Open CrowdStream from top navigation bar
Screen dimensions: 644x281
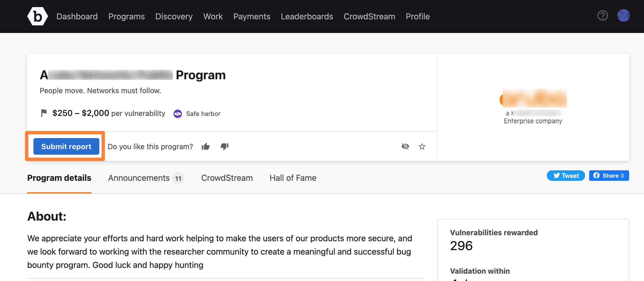point(369,16)
